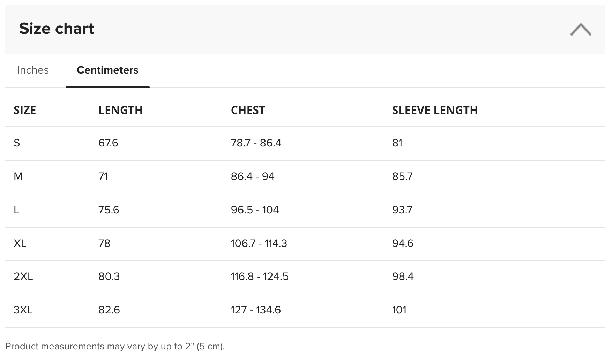Viewport: 612px width, 364px height.
Task: Select the 3XL size row label
Action: 23,310
